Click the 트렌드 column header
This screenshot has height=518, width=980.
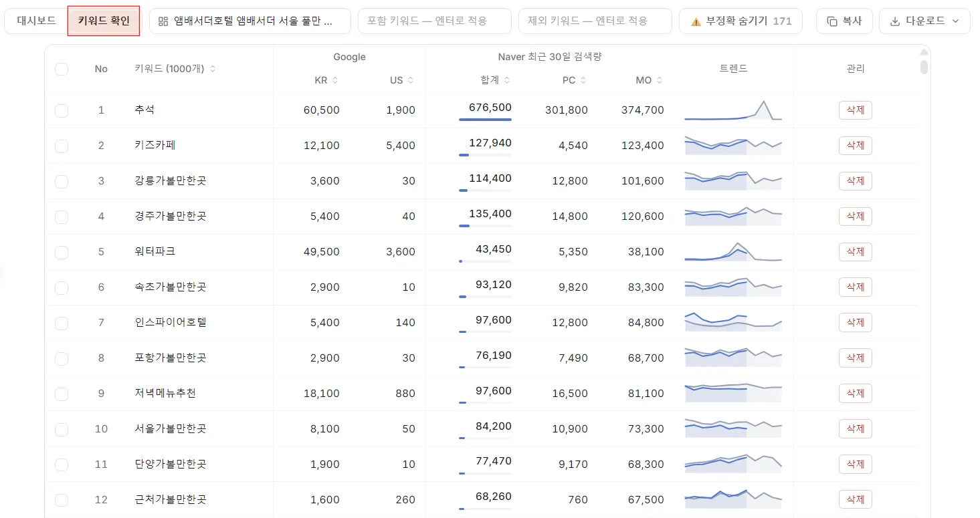pos(733,68)
